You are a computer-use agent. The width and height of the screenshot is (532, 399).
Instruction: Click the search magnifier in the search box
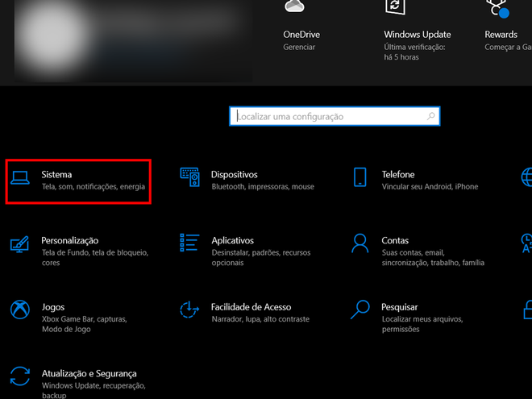coord(431,116)
